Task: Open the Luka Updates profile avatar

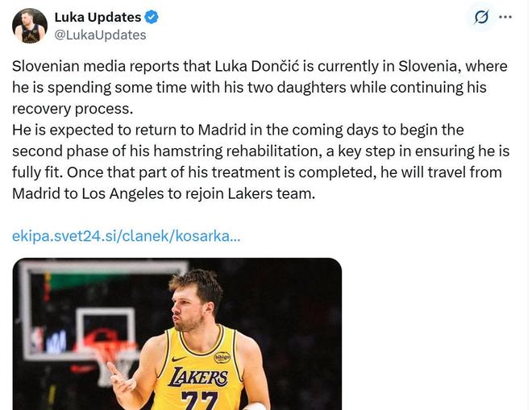Action: 30,25
